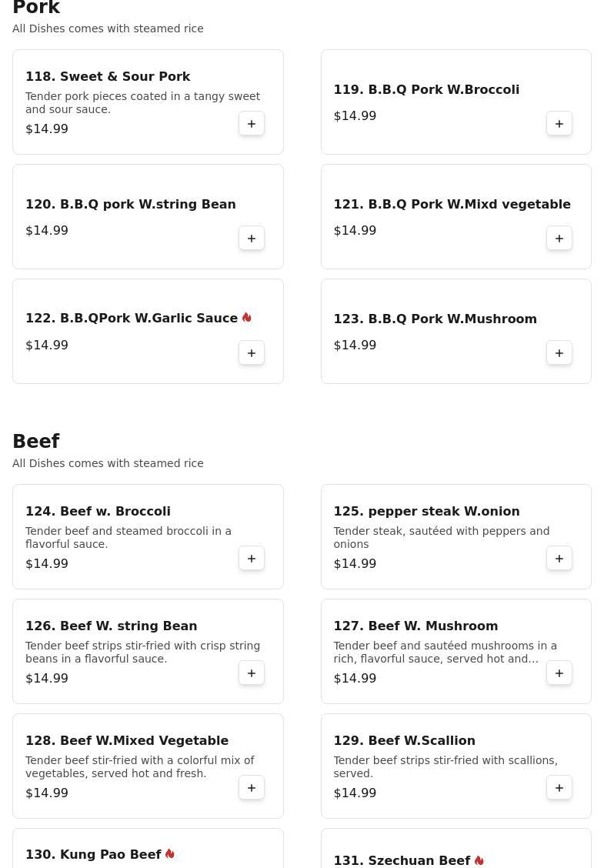Open 118. Sweet & Sour Pork details

click(108, 77)
